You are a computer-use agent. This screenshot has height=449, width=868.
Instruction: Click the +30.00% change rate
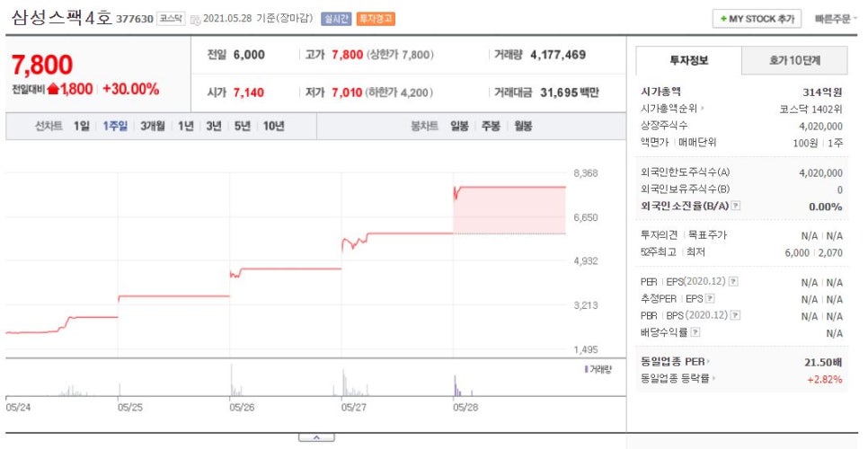tap(130, 89)
